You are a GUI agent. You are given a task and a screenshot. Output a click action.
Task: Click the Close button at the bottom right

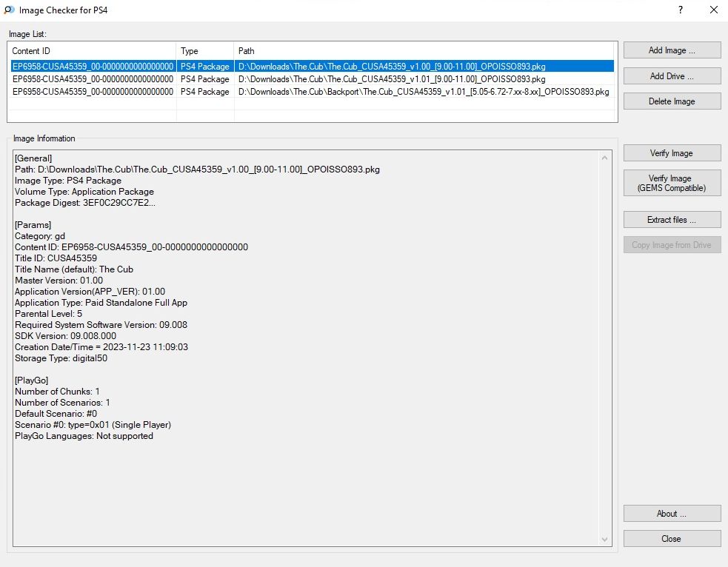click(672, 539)
